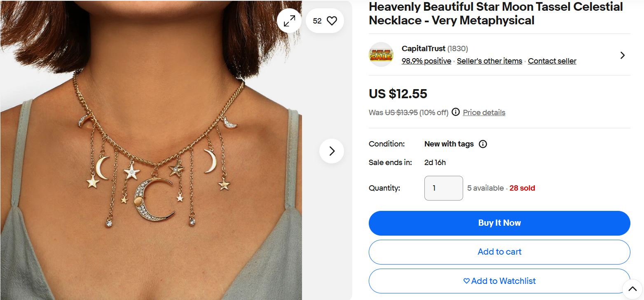View Seller's other items
The width and height of the screenshot is (644, 300).
[489, 61]
